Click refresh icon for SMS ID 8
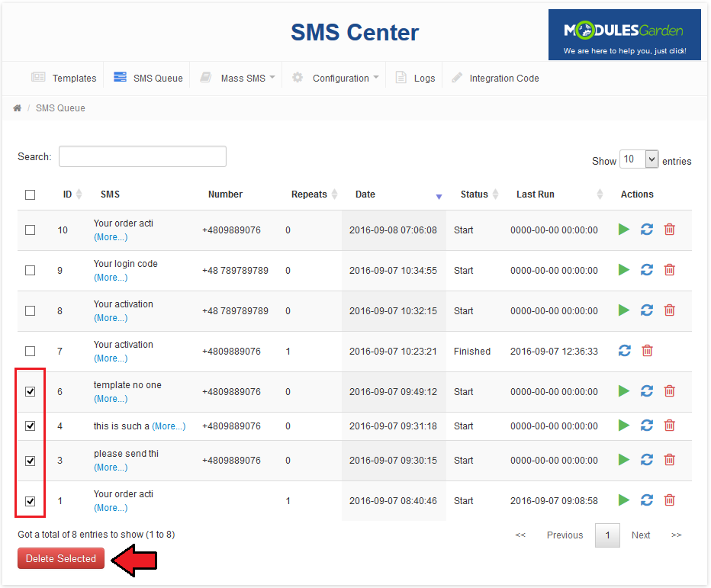The image size is (711, 588). (647, 310)
